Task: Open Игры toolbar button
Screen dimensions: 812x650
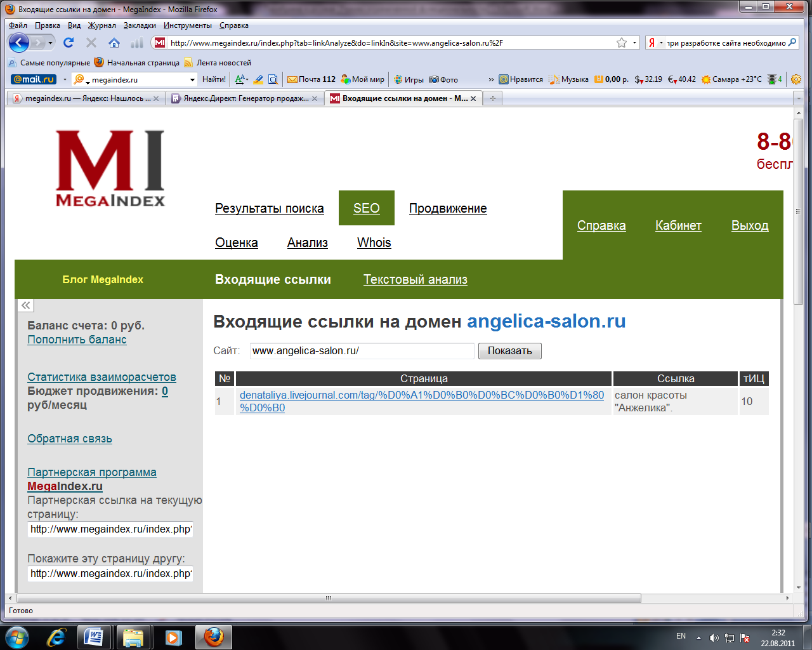Action: pos(409,79)
